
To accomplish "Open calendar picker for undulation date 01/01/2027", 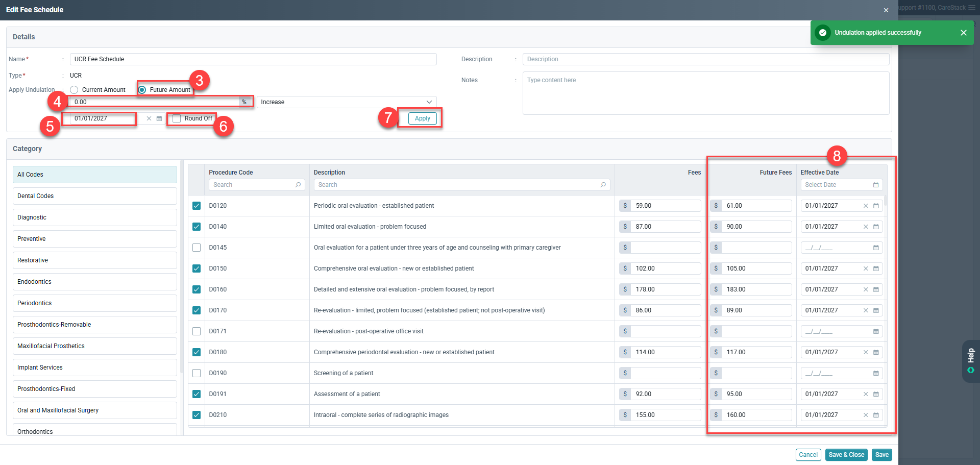I will click(159, 118).
